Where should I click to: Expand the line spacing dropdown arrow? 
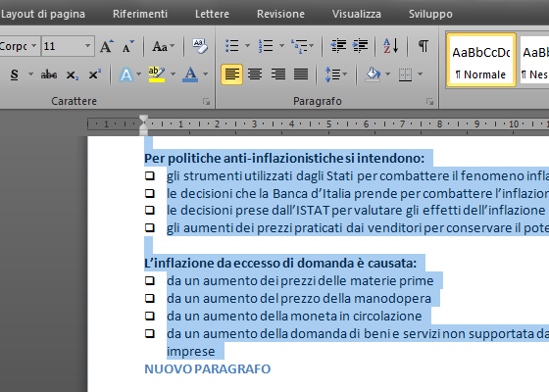pyautogui.click(x=345, y=74)
